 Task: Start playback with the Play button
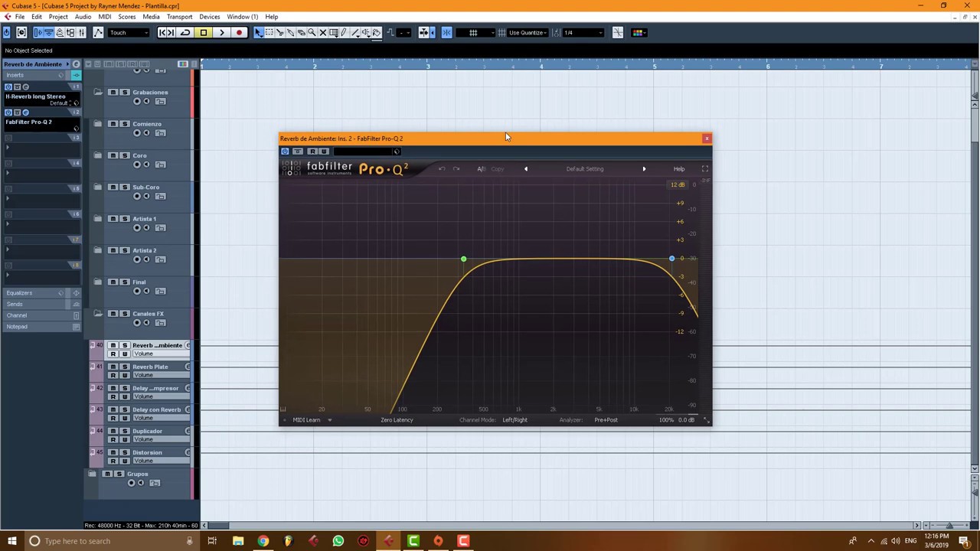(221, 32)
